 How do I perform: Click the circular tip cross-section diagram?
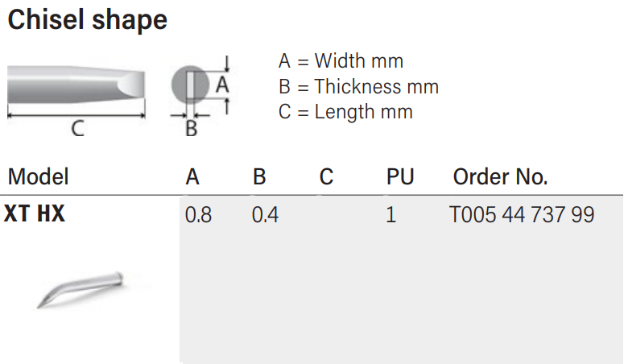189,84
